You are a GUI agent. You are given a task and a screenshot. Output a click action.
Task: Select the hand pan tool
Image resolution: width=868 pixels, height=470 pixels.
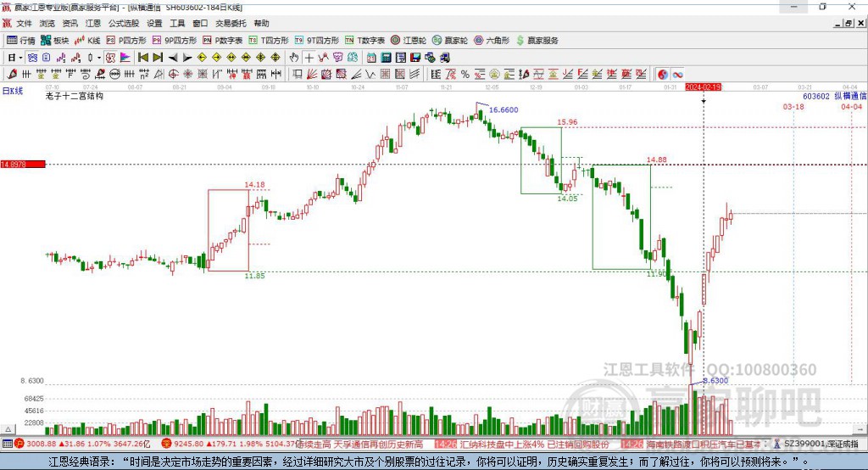(x=294, y=58)
